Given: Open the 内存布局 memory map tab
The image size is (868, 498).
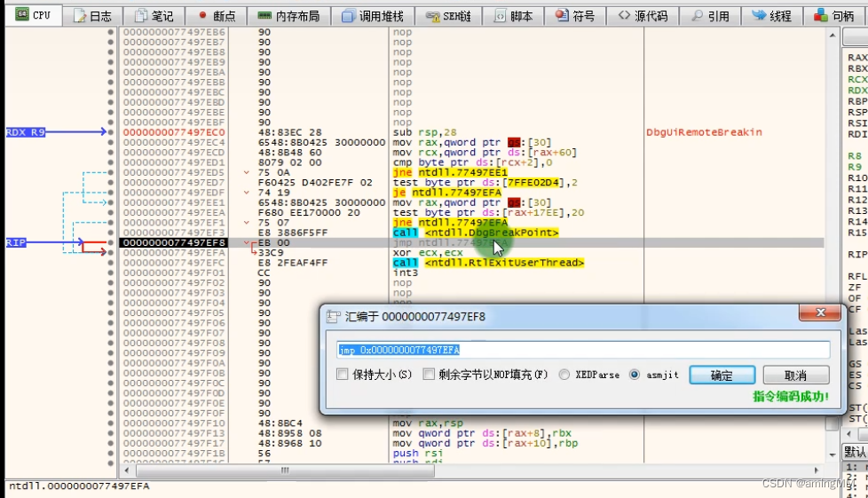Looking at the screenshot, I should tap(288, 16).
